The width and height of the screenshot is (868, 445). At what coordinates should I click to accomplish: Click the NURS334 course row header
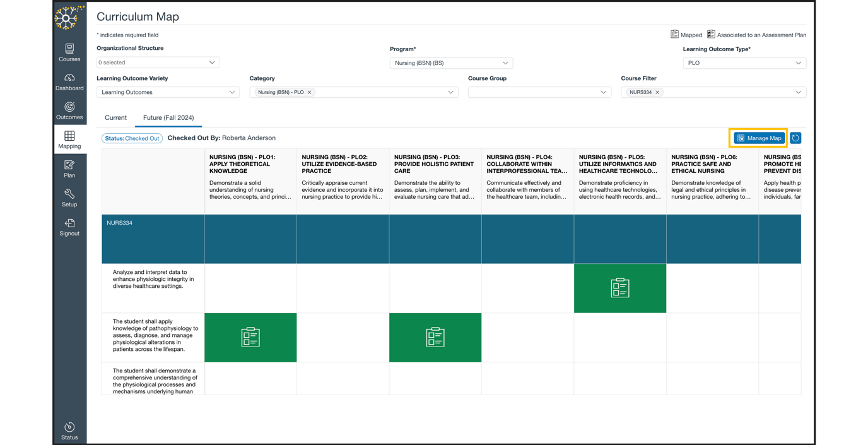point(152,239)
